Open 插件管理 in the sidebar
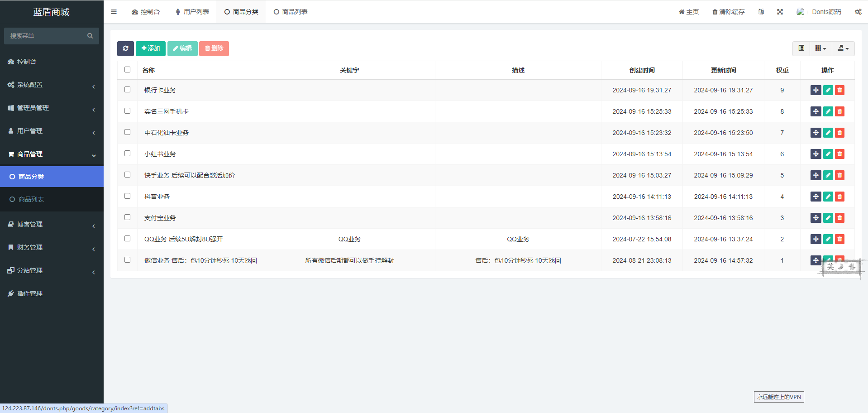 [52, 294]
